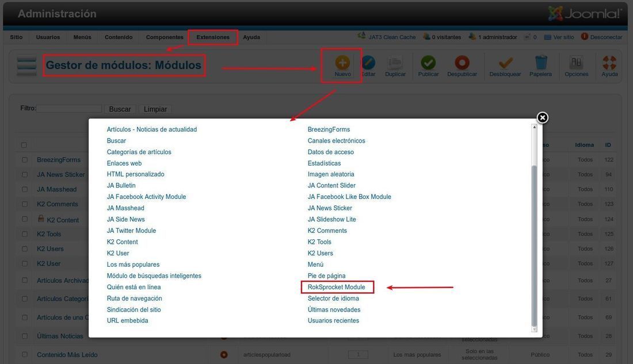Open the BreezingForms module in table
Image resolution: width=633 pixels, height=364 pixels.
(x=59, y=160)
